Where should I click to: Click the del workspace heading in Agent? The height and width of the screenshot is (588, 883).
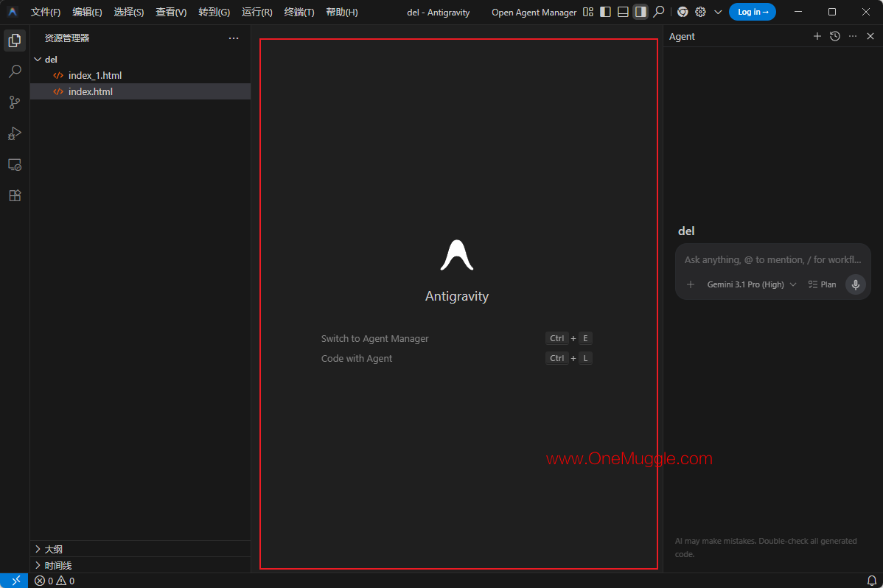(686, 231)
